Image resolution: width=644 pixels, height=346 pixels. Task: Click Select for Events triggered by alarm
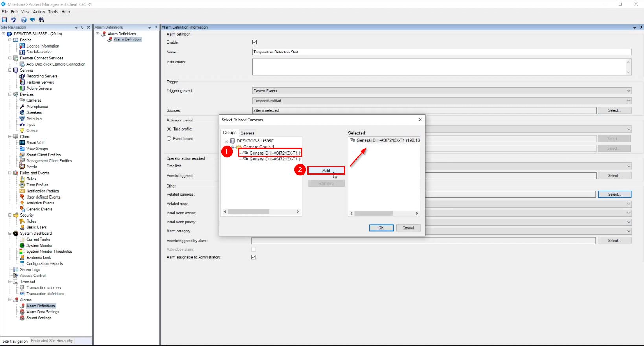click(615, 241)
